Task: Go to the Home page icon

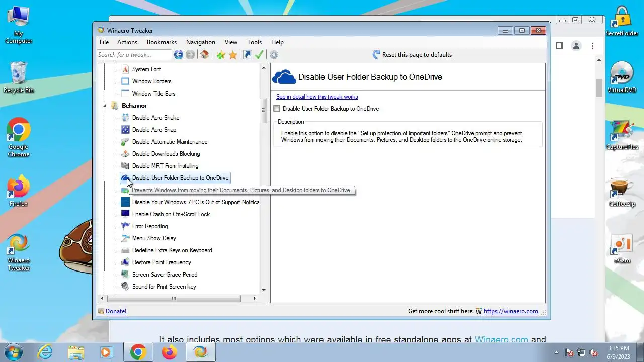Action: [204, 55]
